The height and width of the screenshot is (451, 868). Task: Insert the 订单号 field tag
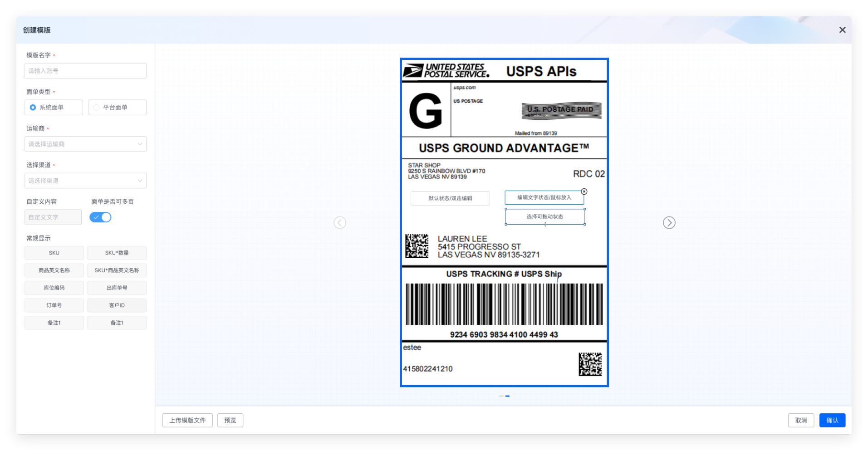click(54, 305)
